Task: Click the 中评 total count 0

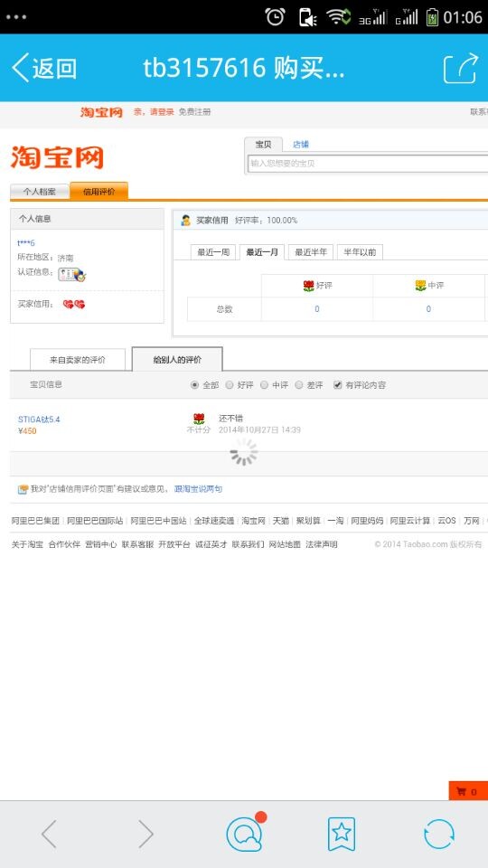Action: (x=428, y=309)
